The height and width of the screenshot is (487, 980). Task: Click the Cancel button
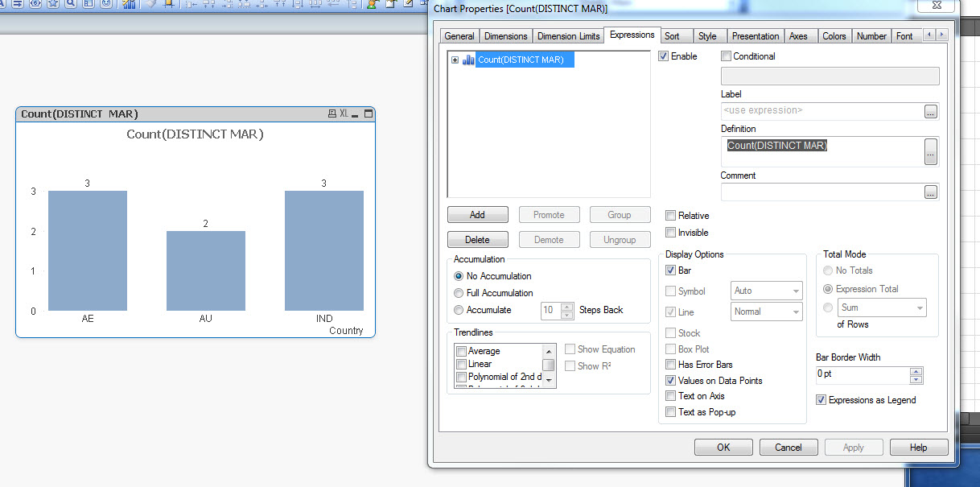coord(789,448)
